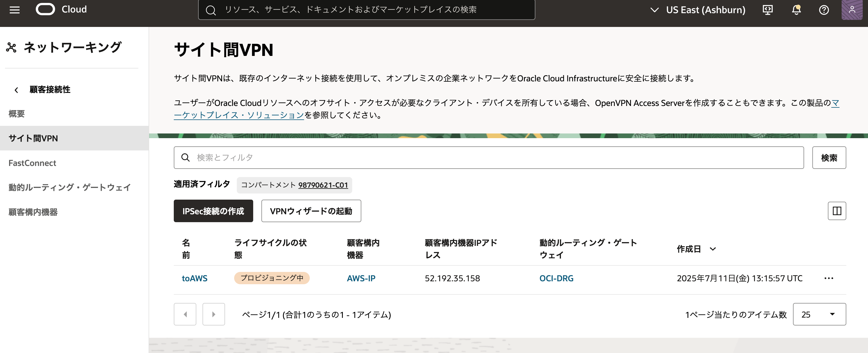This screenshot has height=353, width=868.
Task: Click the 検索とフィルタ input field
Action: [x=489, y=157]
